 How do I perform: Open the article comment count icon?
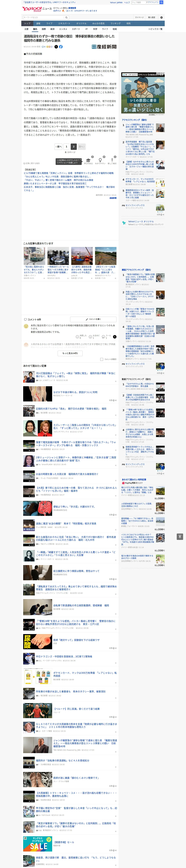44,47
